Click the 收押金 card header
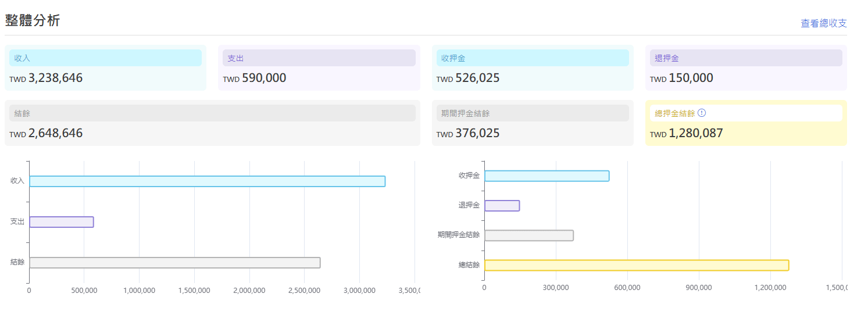 (532, 58)
